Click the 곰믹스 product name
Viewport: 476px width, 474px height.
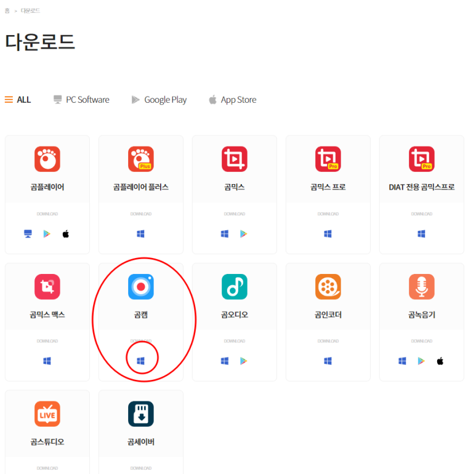pyautogui.click(x=235, y=187)
